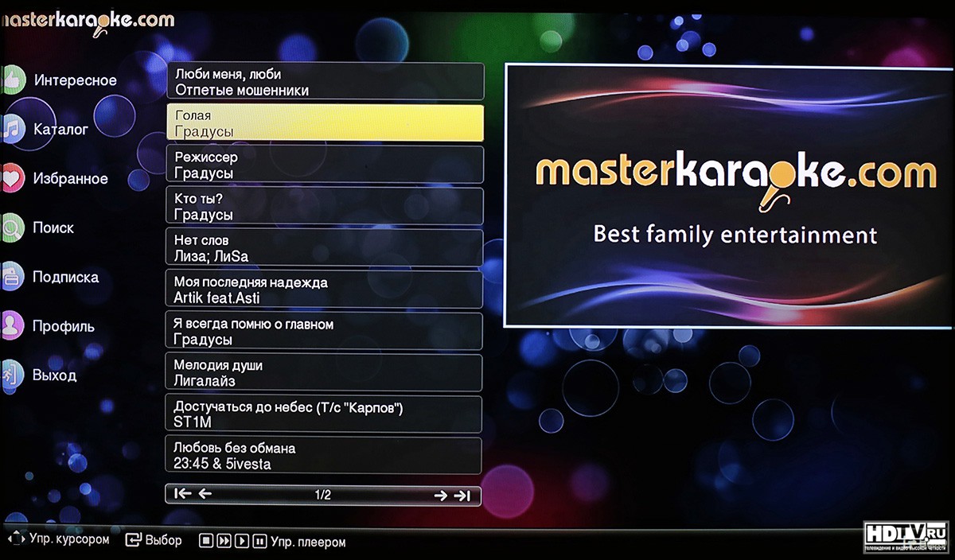Click the exit icon beside Выход

pyautogui.click(x=12, y=375)
